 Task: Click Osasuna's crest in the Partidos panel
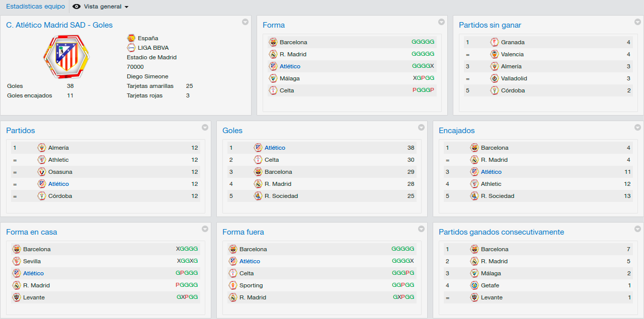(x=42, y=172)
